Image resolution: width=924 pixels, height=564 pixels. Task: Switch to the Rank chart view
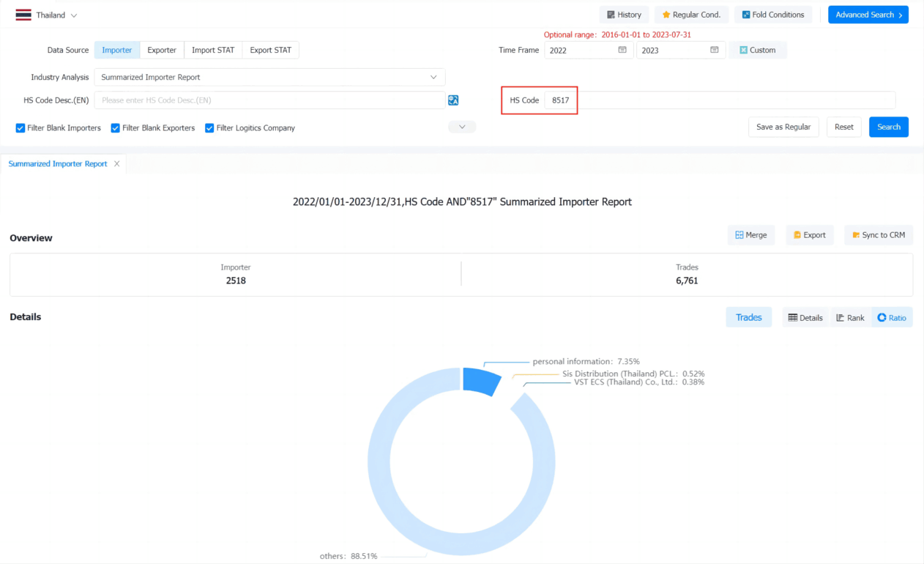coord(850,318)
